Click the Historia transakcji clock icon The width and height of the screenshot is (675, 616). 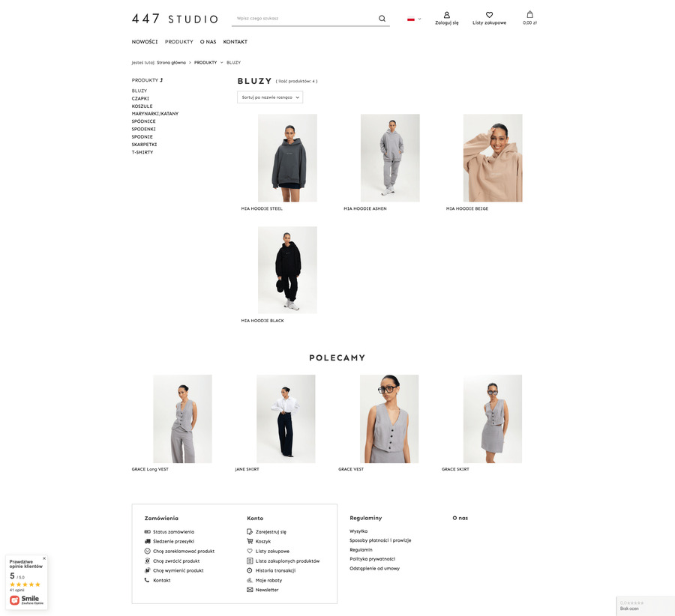click(250, 570)
